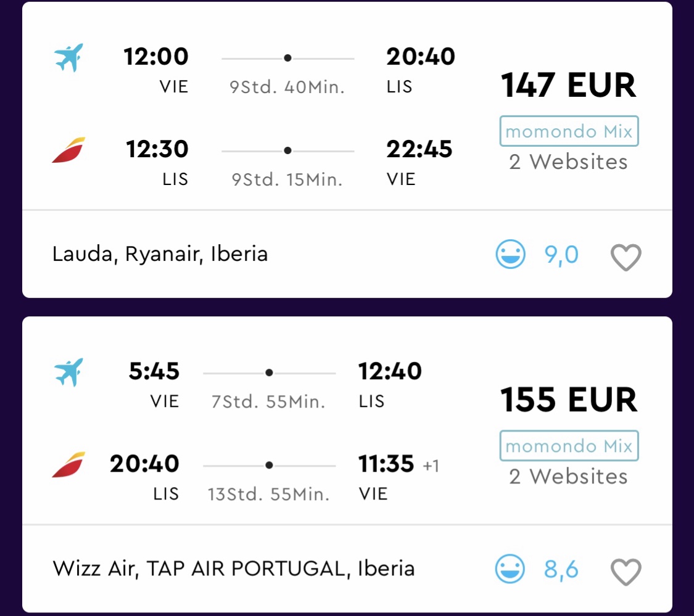Viewport: 694px width, 616px height.
Task: Open the Wizz Air, TAP AIR PORTUGAL, Iberia row
Action: (347, 569)
